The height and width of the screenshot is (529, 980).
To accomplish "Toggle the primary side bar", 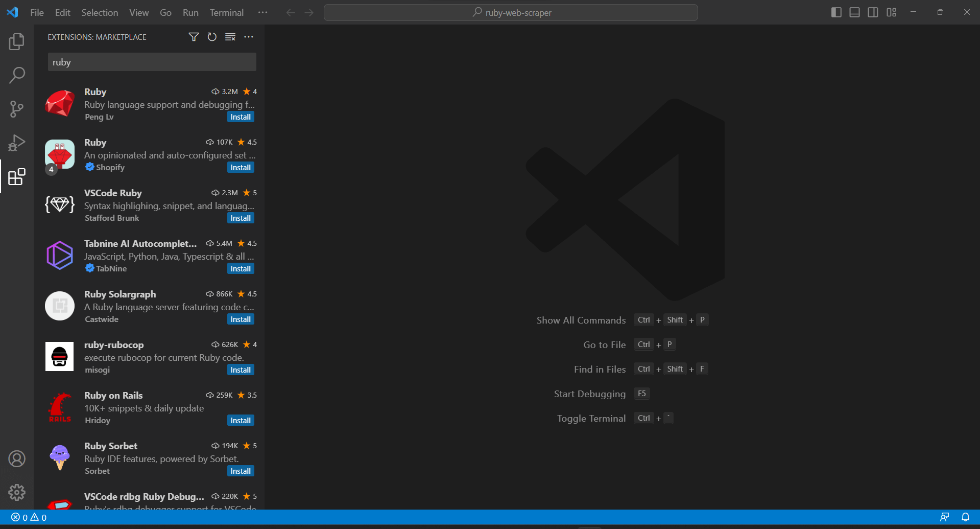I will coord(836,12).
